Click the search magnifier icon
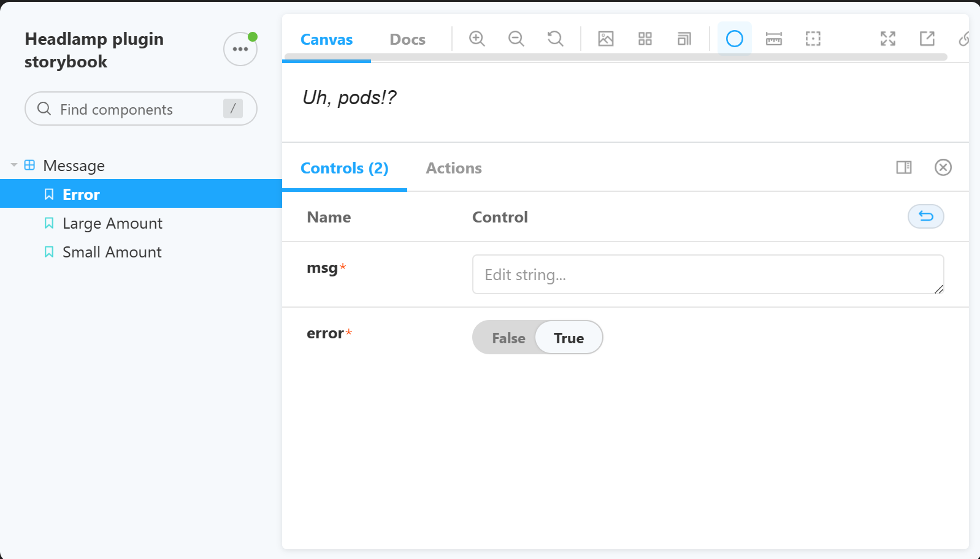Image resolution: width=980 pixels, height=559 pixels. click(44, 108)
